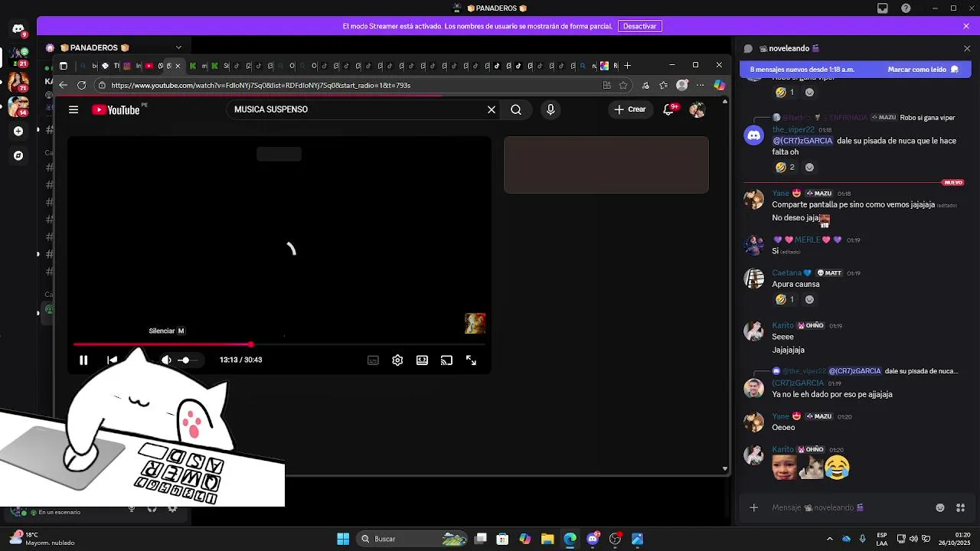Screen dimensions: 980x551
Task: Open a new browser tab
Action: pos(628,66)
